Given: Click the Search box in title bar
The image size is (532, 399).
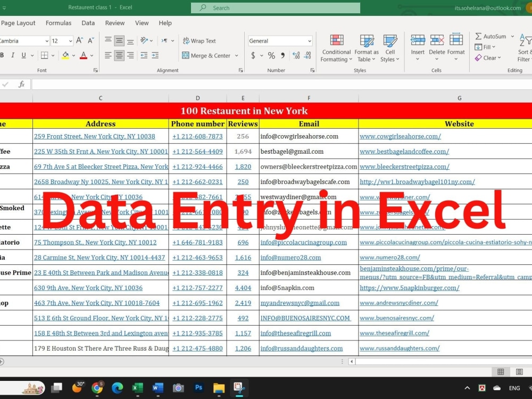Looking at the screenshot, I should (x=276, y=8).
